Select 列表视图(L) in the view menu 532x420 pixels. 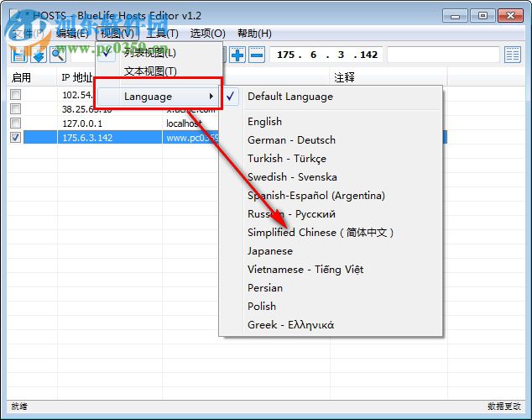pos(159,53)
